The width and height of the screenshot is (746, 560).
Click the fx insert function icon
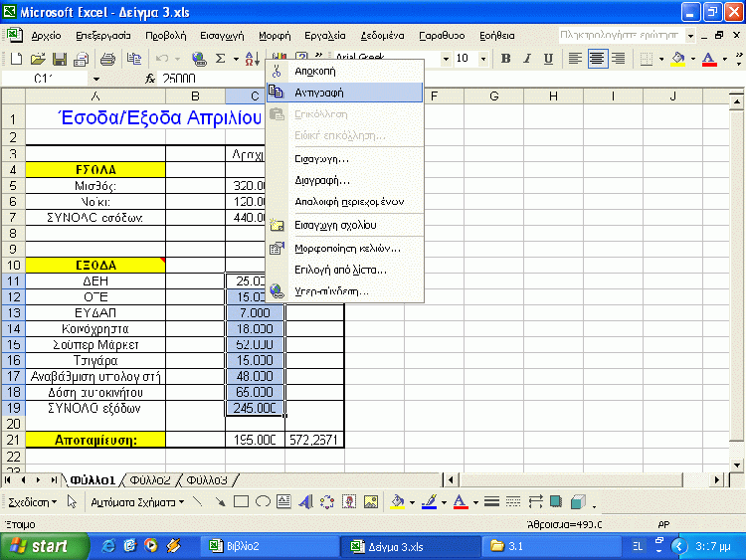(150, 79)
